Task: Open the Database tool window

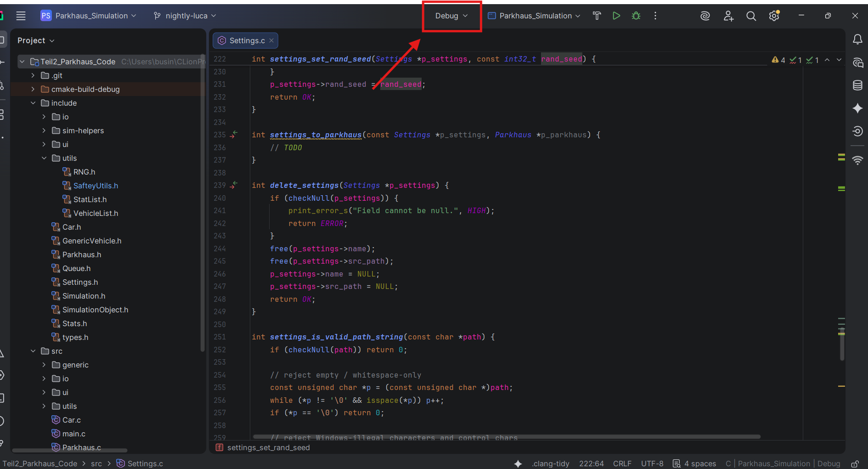Action: pyautogui.click(x=857, y=85)
